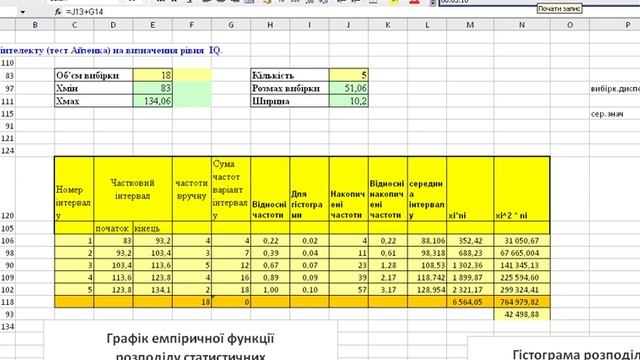
Task: Select the 'xi^2 * ni' header cell
Action: click(522, 189)
